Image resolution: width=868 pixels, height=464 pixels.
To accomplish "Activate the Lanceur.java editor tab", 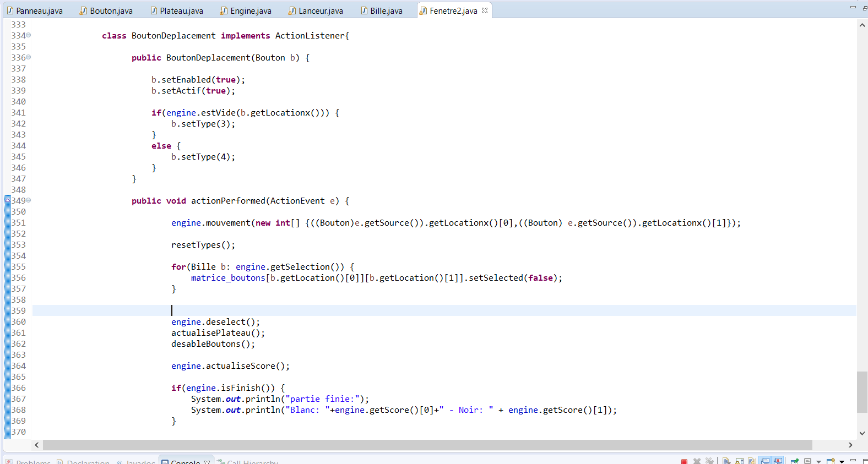I will 316,10.
